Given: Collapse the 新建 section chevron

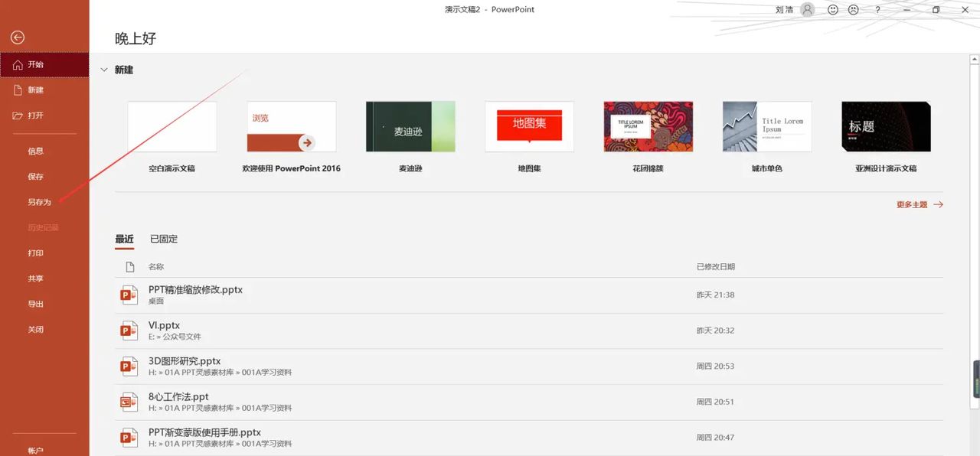Looking at the screenshot, I should point(105,69).
